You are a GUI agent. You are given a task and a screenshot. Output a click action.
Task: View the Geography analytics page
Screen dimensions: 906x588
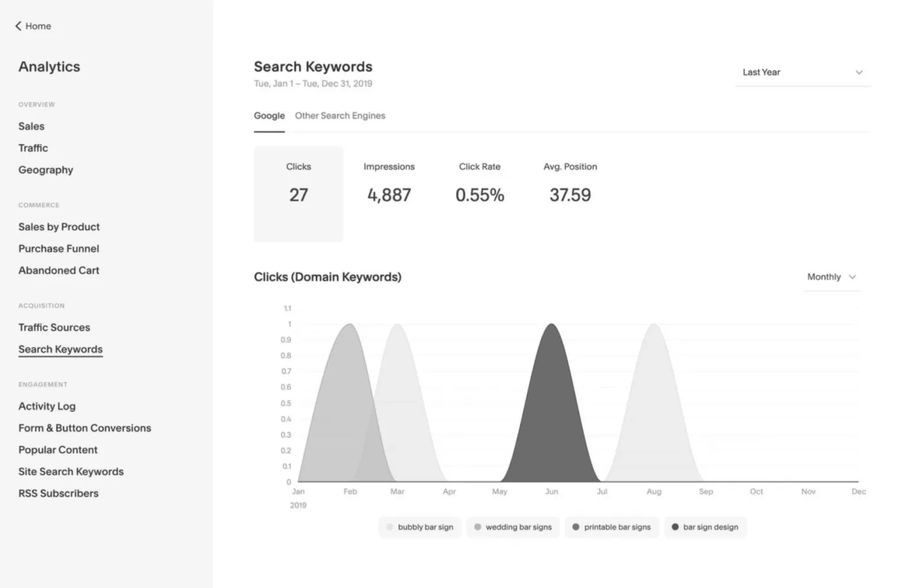click(x=45, y=170)
